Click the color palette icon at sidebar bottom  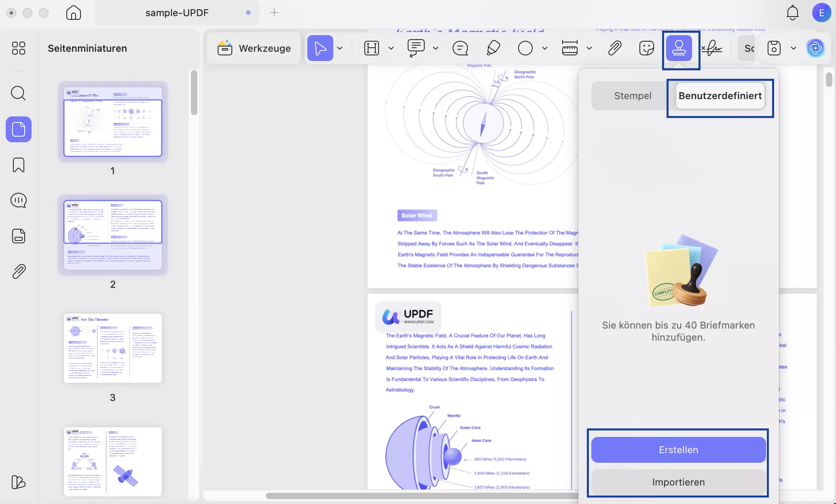18,483
